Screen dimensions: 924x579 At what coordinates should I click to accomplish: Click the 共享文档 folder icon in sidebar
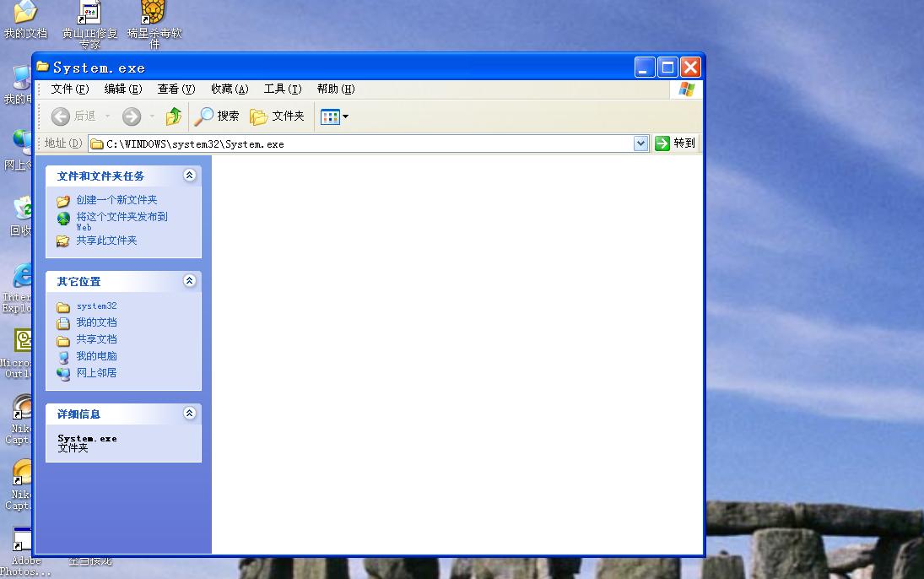point(63,341)
